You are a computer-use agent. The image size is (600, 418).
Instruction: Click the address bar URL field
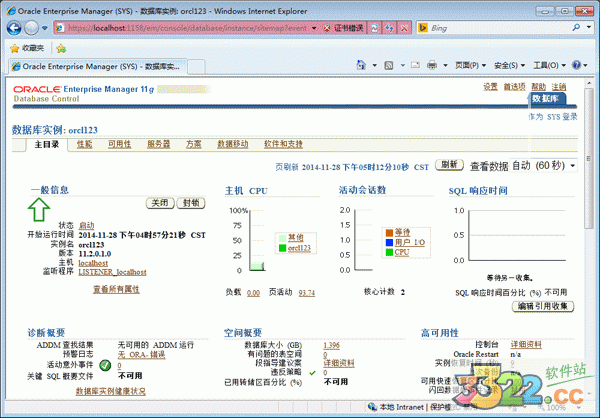(187, 28)
